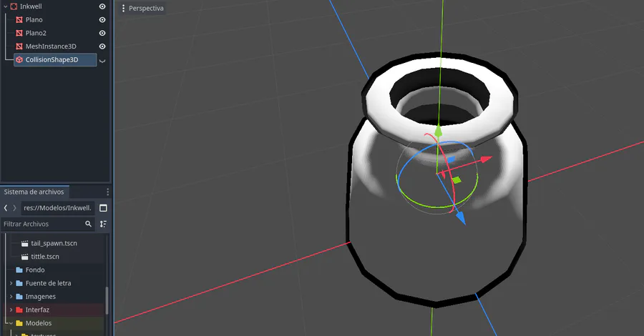
Task: Expand the Fuente de letra folder
Action: (x=11, y=283)
